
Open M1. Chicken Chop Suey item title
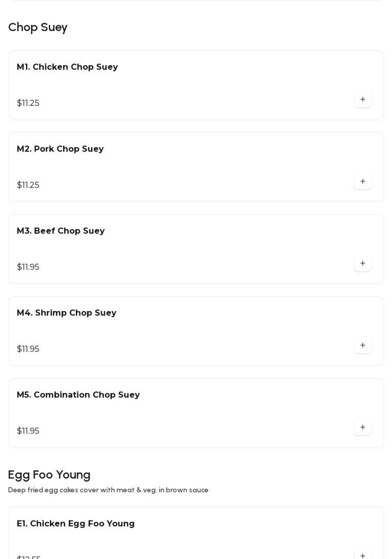[67, 67]
